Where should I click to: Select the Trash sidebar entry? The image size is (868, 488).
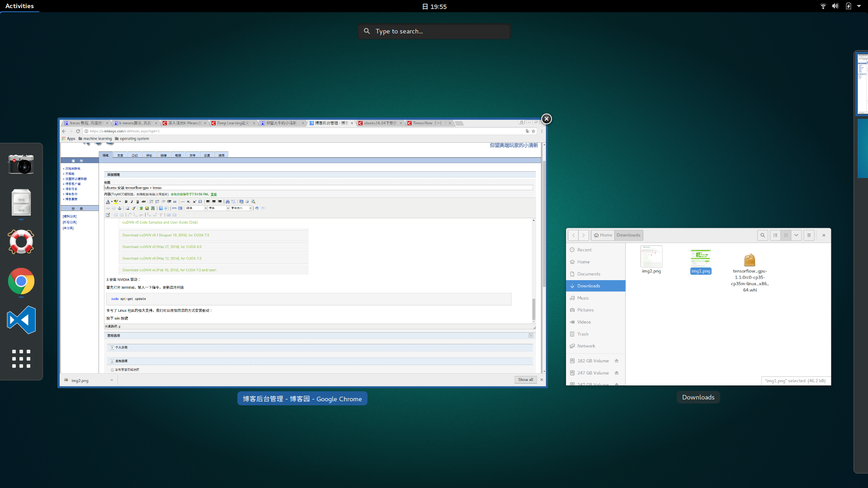pos(582,334)
